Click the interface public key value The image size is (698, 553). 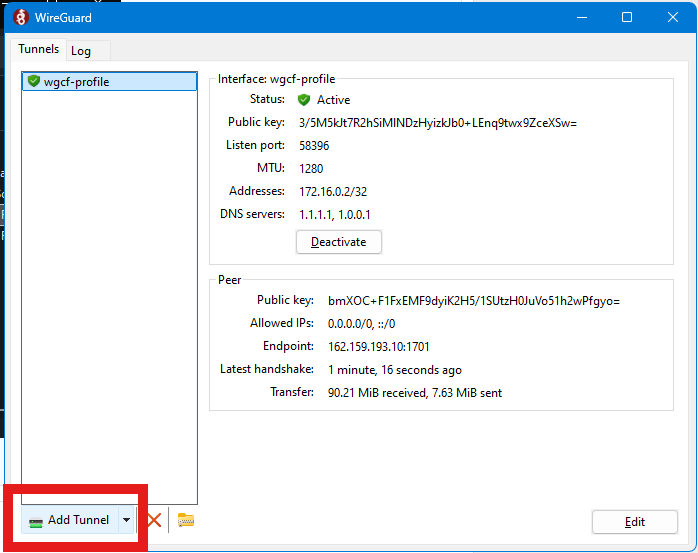click(x=438, y=123)
